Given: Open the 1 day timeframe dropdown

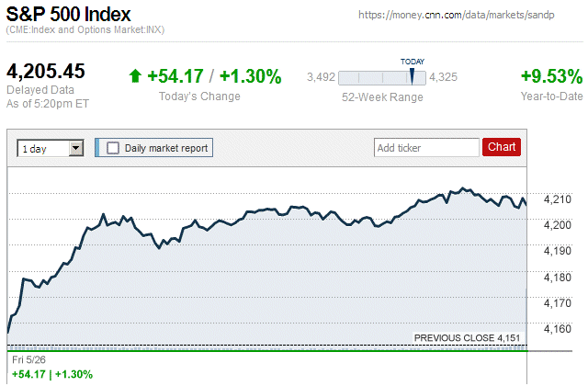Looking at the screenshot, I should click(51, 149).
